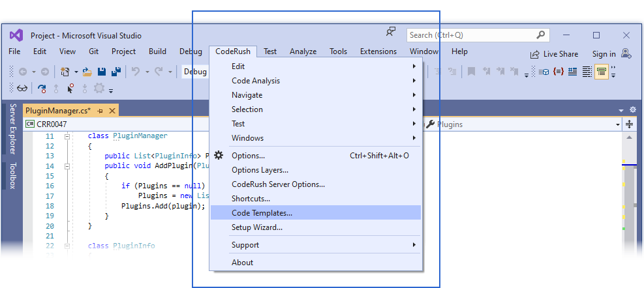This screenshot has height=288, width=644.
Task: Save the file with single floppy icon
Action: point(101,72)
